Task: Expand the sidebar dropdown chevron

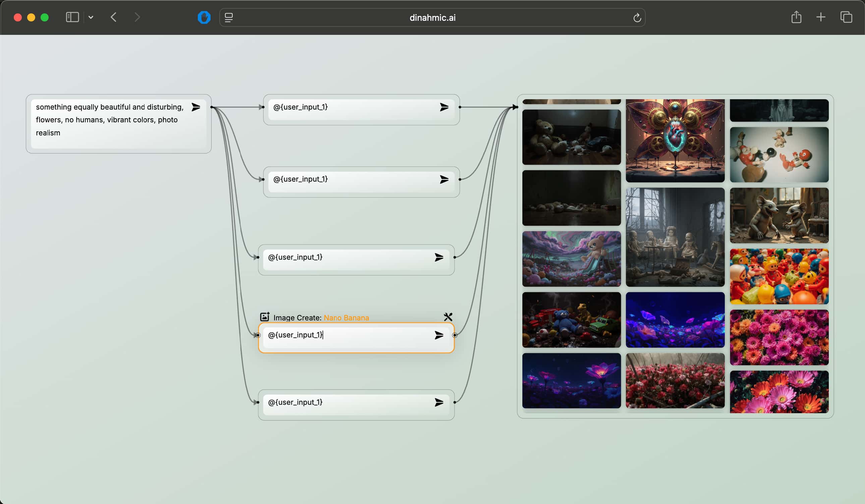Action: coord(91,17)
